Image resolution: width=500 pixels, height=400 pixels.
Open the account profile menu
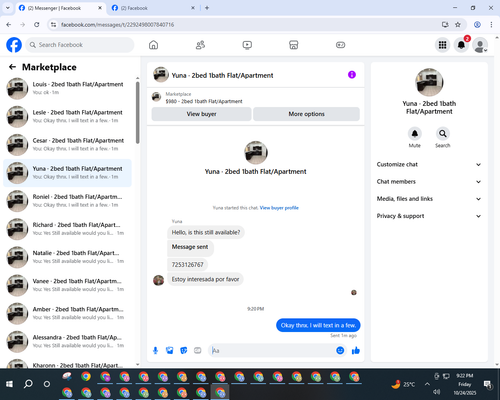480,45
